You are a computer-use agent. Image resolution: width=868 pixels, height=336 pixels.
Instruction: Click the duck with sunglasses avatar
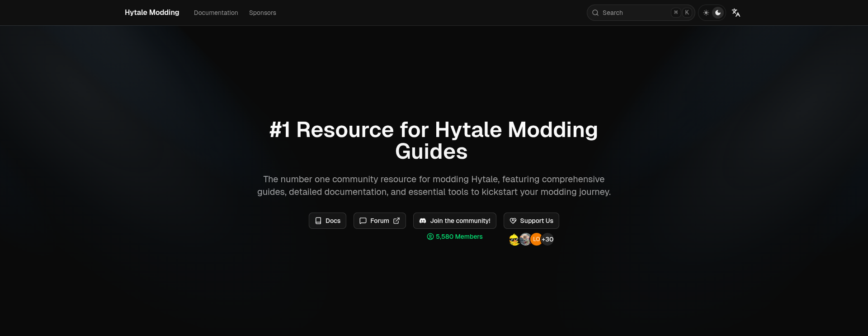tap(514, 239)
